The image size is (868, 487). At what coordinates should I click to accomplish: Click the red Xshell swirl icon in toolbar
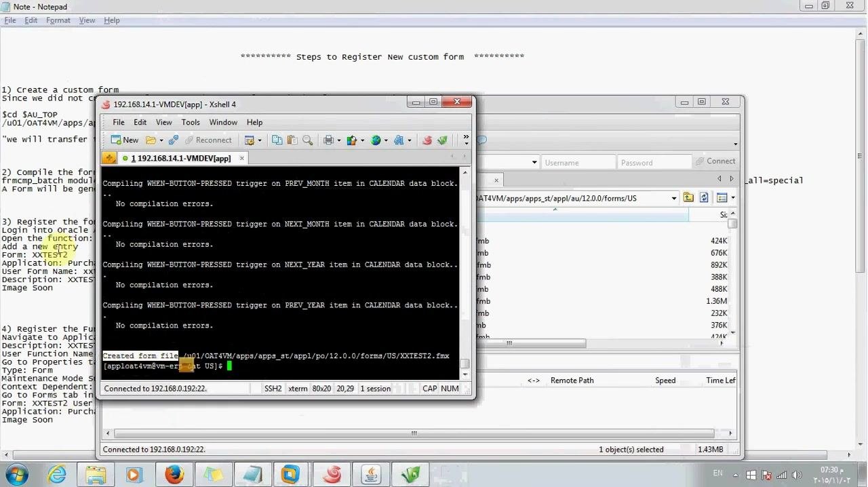427,140
